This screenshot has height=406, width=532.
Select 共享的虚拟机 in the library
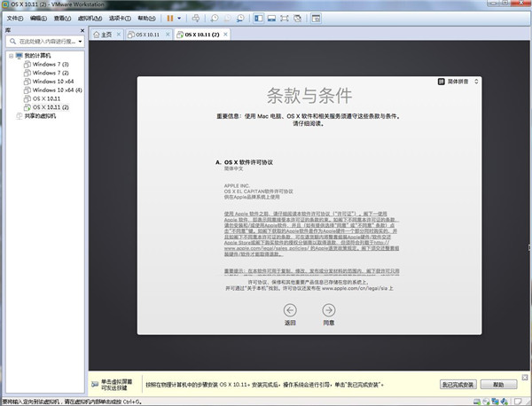click(x=36, y=116)
